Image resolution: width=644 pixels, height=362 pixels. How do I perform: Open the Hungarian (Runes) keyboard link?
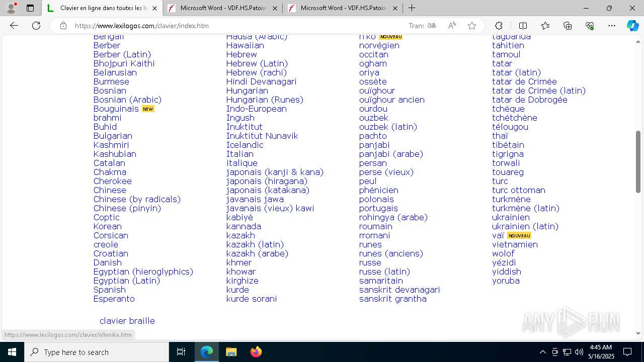pos(265,100)
